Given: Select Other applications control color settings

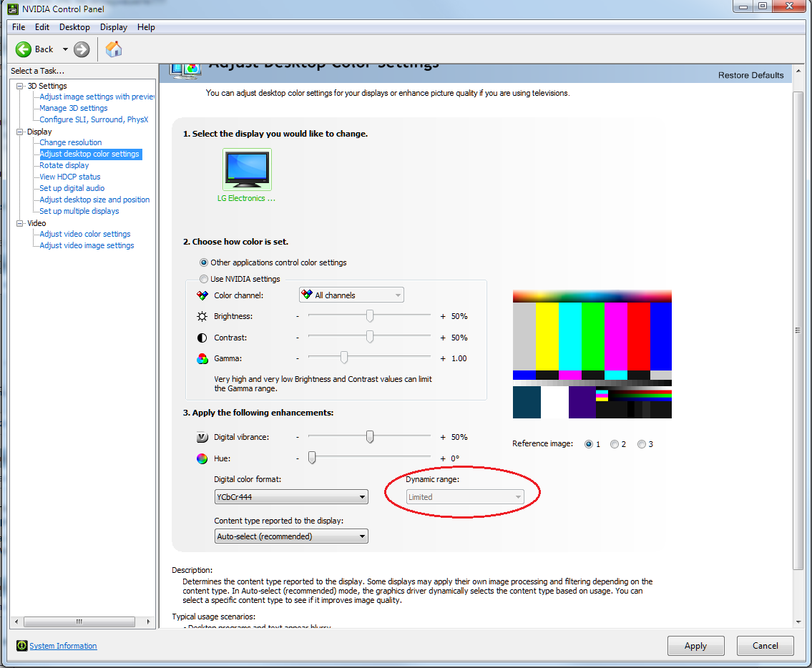Looking at the screenshot, I should (203, 262).
